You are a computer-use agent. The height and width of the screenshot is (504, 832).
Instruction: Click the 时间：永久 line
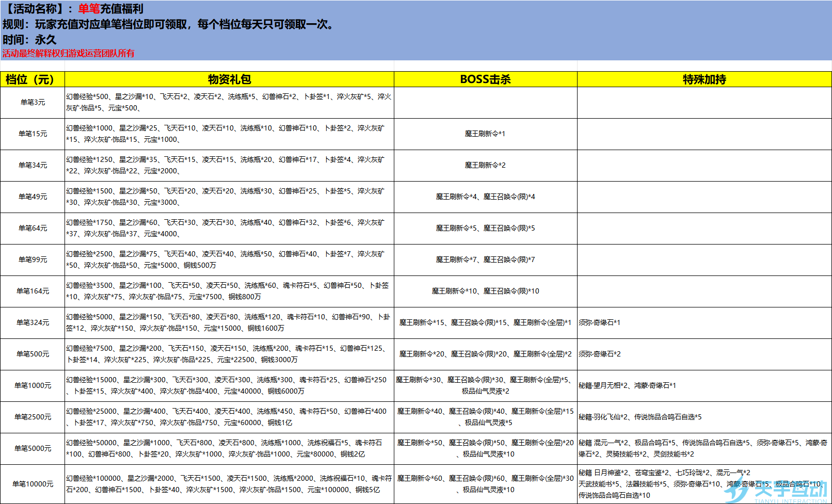[29, 40]
